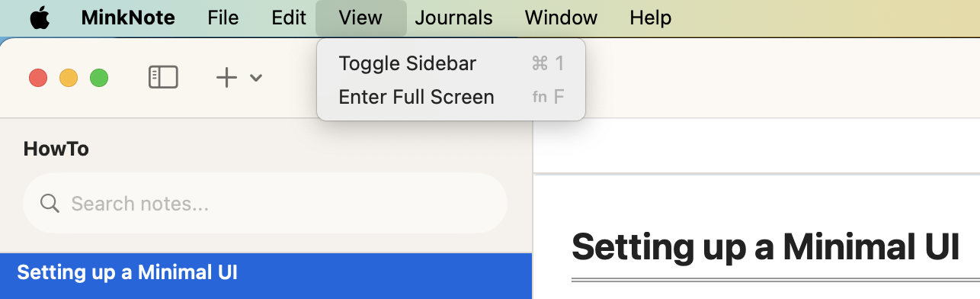Screen dimensions: 980x299
Task: Open the Apple menu
Action: pyautogui.click(x=39, y=18)
